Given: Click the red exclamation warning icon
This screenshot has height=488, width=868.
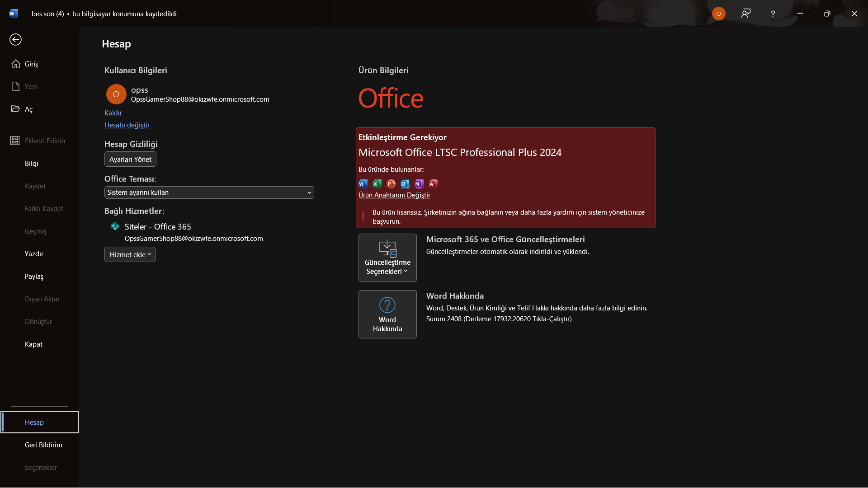Looking at the screenshot, I should click(363, 217).
